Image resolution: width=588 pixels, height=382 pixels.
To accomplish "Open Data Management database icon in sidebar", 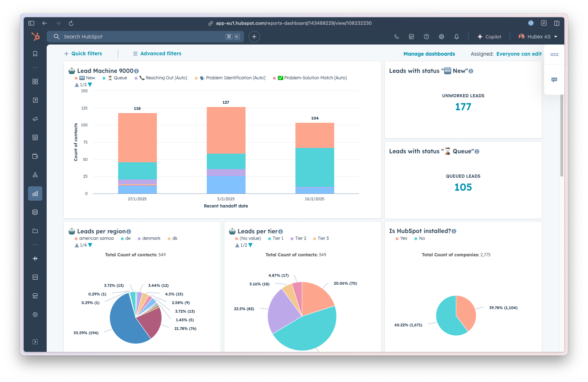I will click(x=35, y=212).
